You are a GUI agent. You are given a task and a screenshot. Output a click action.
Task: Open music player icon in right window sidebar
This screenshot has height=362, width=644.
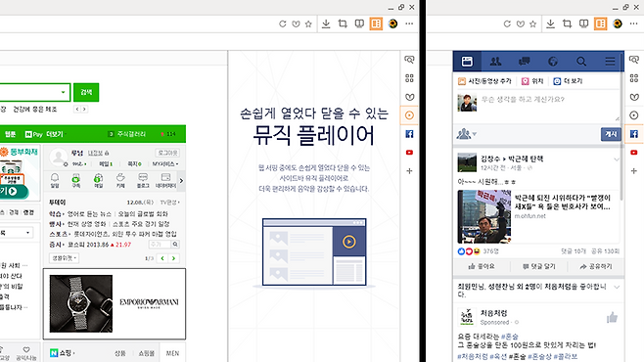pos(634,115)
